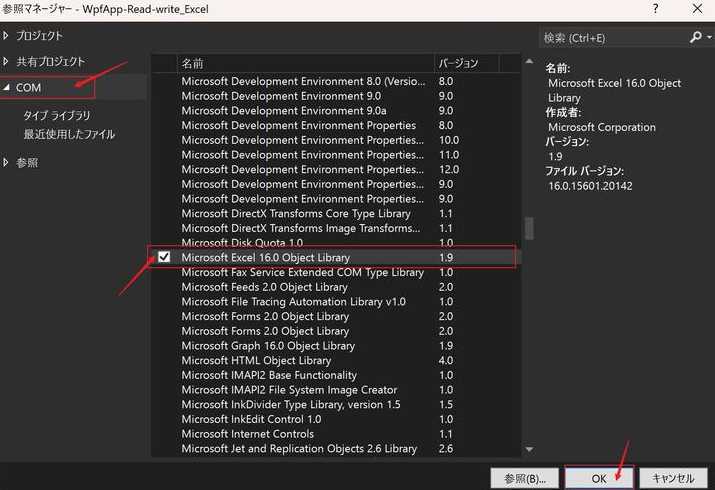This screenshot has height=490, width=715.
Task: Select Microsoft Development Environment 9.0 row
Action: [335, 96]
